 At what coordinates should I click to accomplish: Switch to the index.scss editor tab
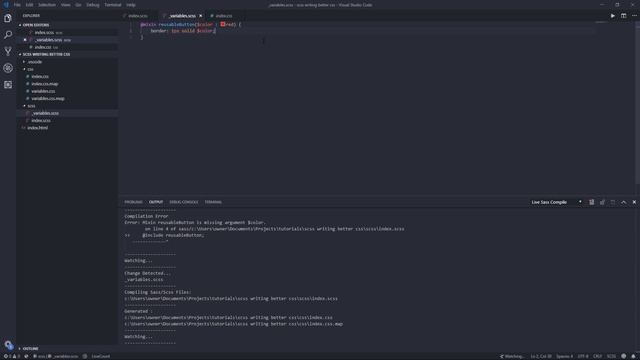click(138, 16)
